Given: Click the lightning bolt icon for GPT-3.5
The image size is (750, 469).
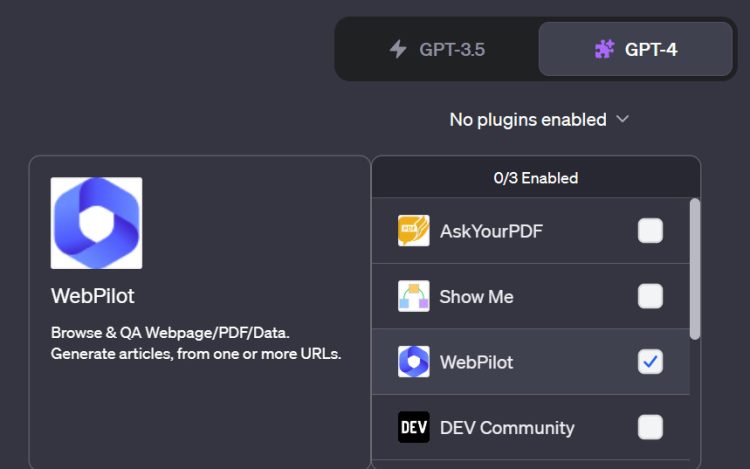Looking at the screenshot, I should click(x=398, y=49).
